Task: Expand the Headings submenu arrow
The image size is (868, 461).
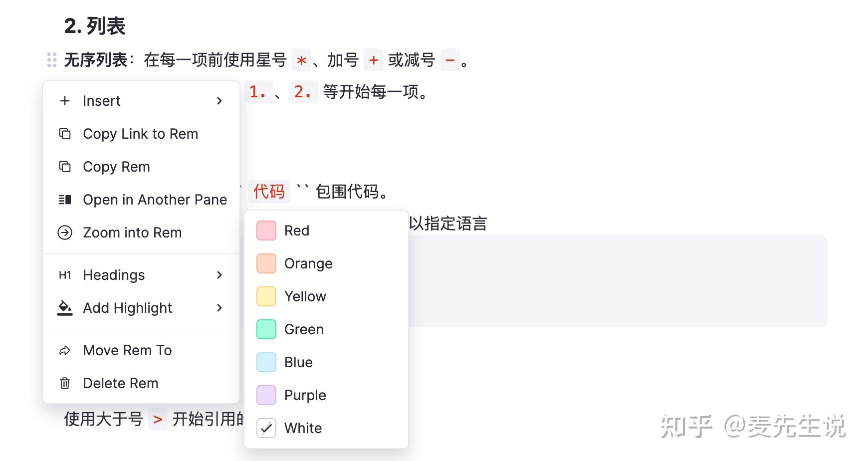Action: point(219,275)
